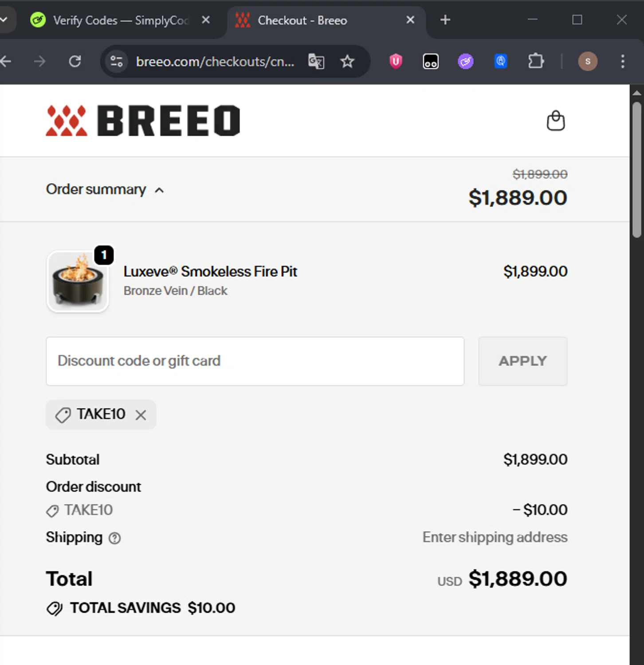This screenshot has width=644, height=665.
Task: Open the shopping bag cart icon
Action: [555, 121]
